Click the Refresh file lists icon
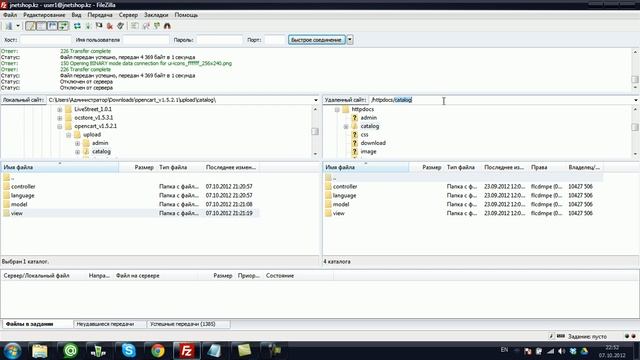The width and height of the screenshot is (640, 360). coord(77,26)
